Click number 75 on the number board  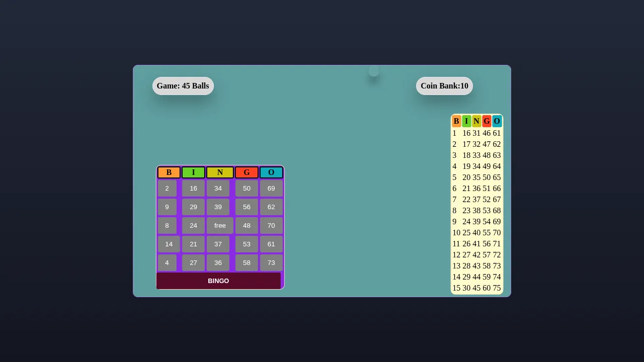[x=497, y=288]
